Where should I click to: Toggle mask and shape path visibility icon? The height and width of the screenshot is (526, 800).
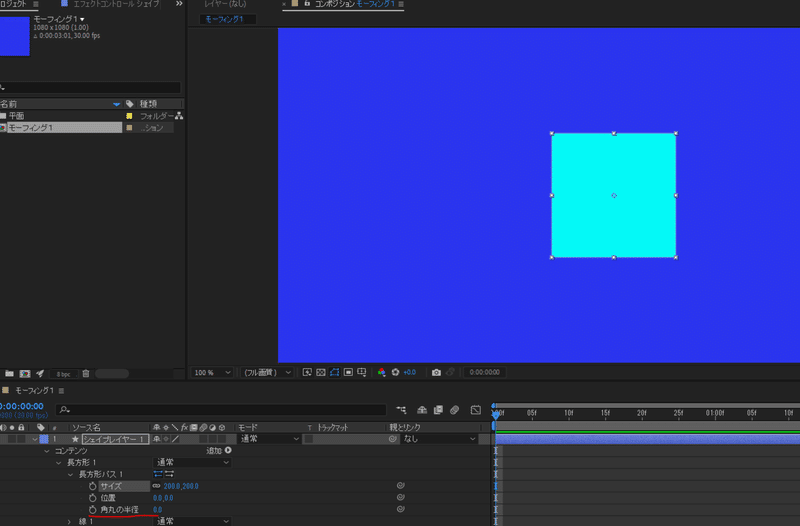click(335, 372)
